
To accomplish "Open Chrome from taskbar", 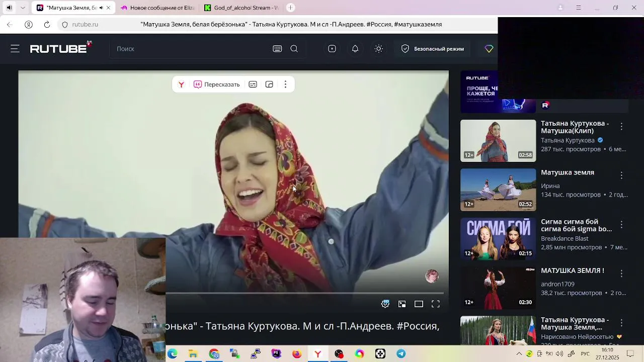I will coord(214,354).
